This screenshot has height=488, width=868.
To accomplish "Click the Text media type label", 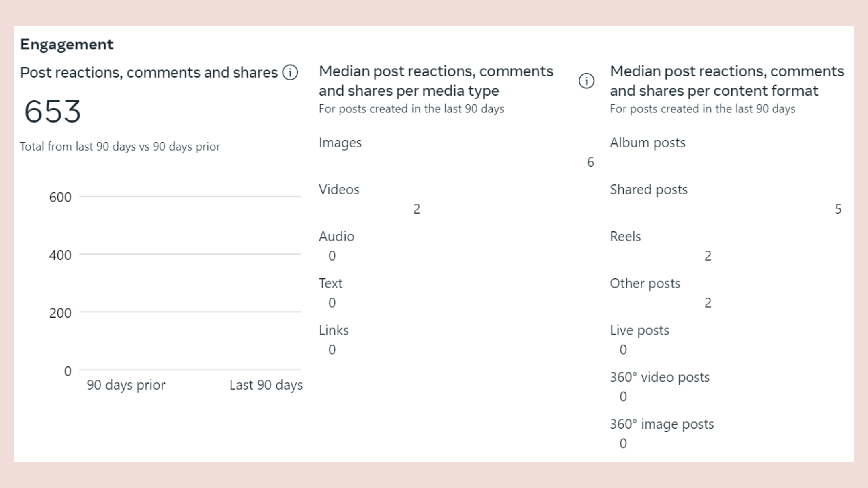I will [330, 284].
